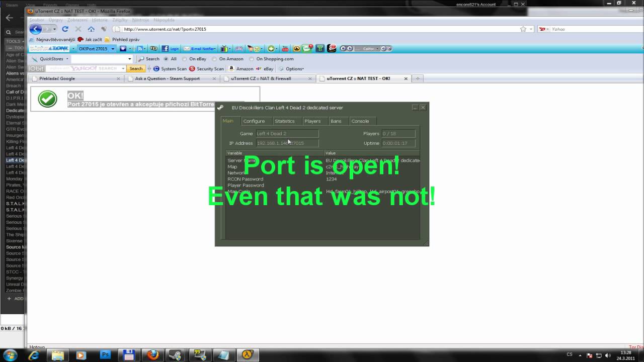Open Windows Explorer folder in taskbar
Screen dimensions: 644x362
pyautogui.click(x=58, y=355)
